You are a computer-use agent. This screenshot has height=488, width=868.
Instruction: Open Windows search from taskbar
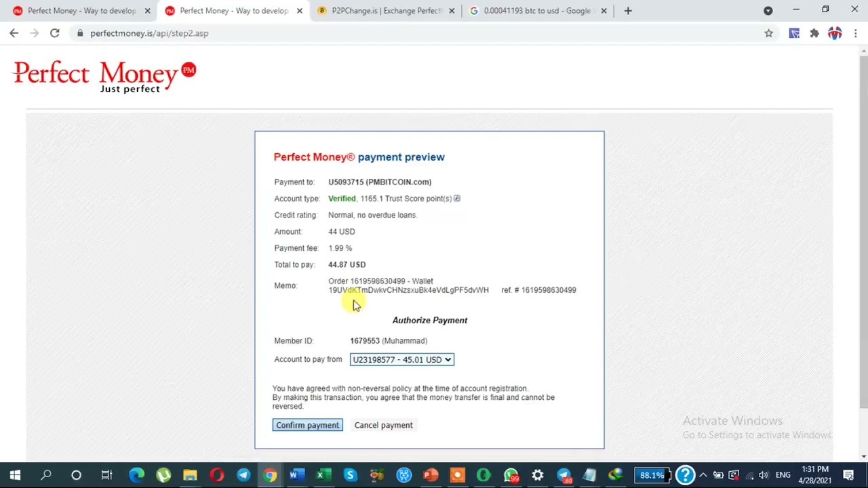[46, 475]
